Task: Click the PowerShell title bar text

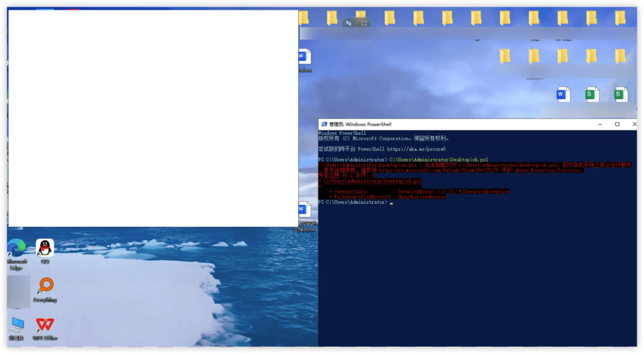Action: pos(360,124)
